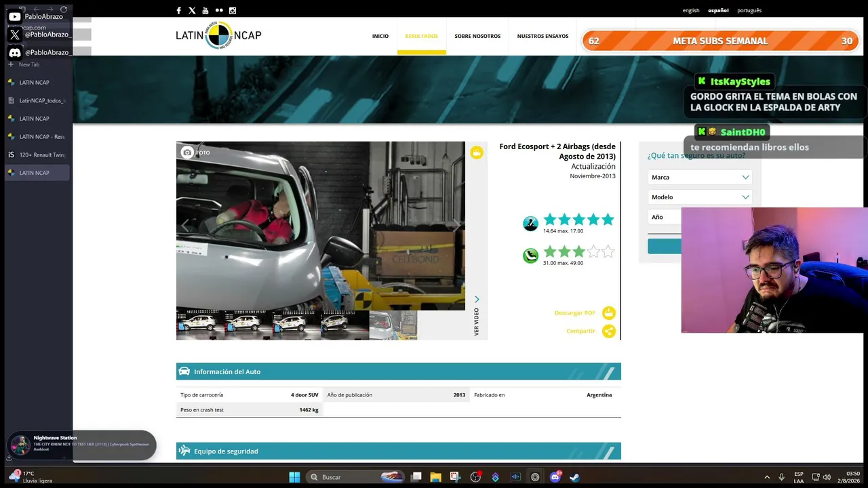Select second crash test thumbnail
Image resolution: width=868 pixels, height=488 pixels.
tap(248, 325)
